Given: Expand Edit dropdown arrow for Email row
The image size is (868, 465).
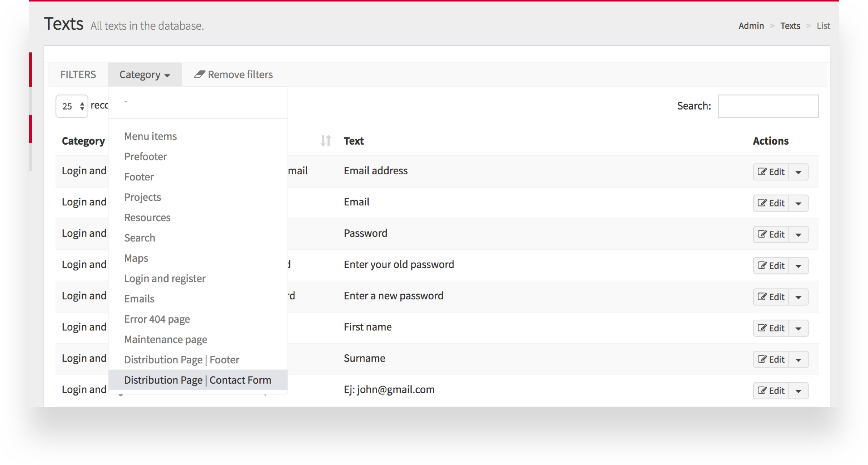Looking at the screenshot, I should pos(798,203).
